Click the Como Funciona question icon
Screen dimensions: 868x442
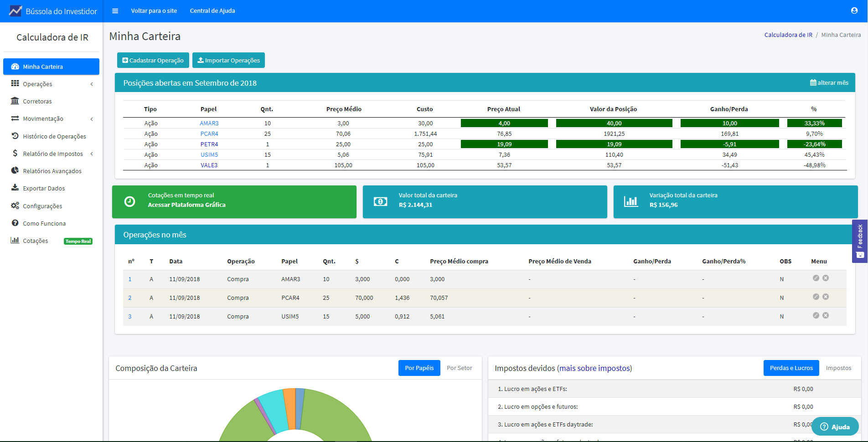[15, 223]
